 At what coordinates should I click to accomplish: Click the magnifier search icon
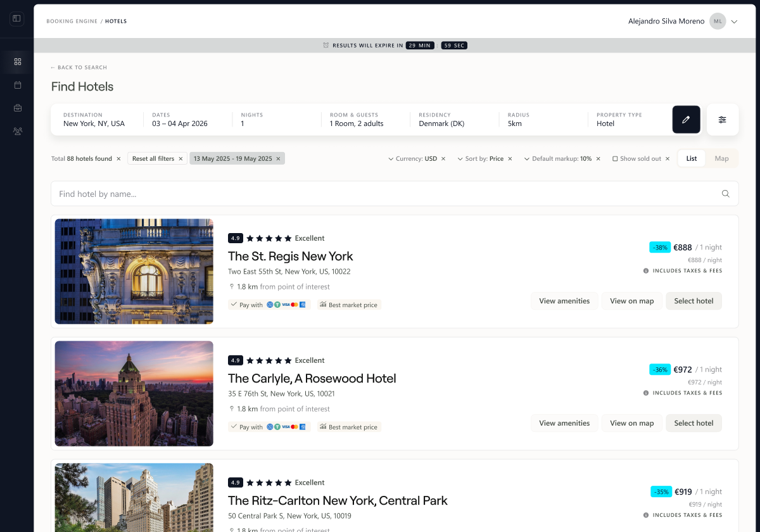[726, 194]
